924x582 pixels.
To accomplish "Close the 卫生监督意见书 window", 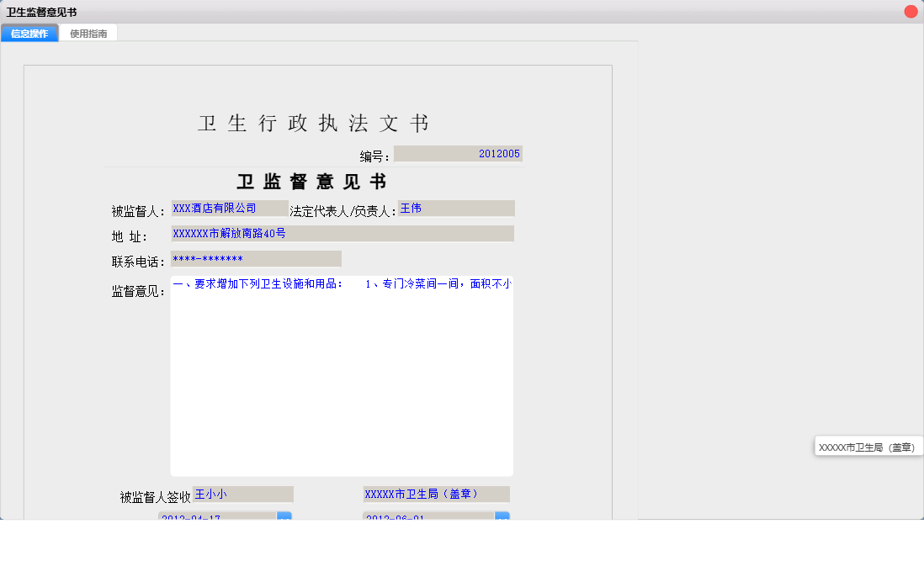I will pyautogui.click(x=911, y=12).
